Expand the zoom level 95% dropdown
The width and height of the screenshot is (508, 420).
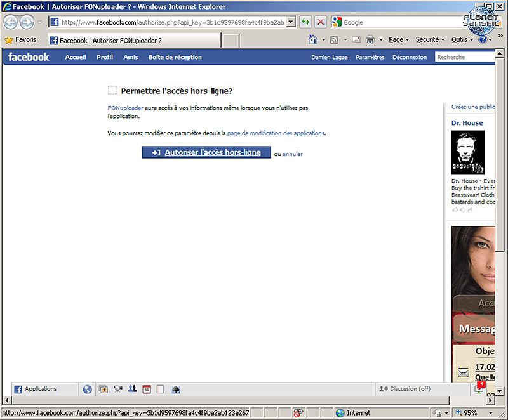[490, 413]
